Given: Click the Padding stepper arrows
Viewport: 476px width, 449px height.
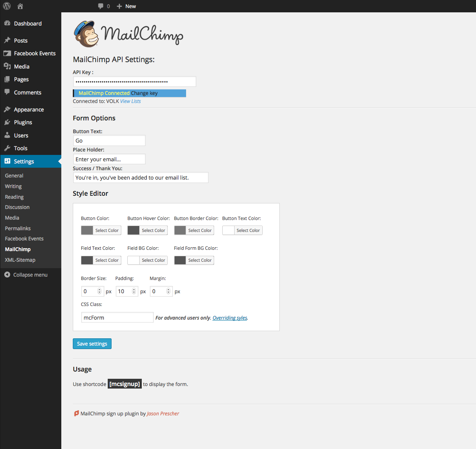Looking at the screenshot, I should point(134,291).
